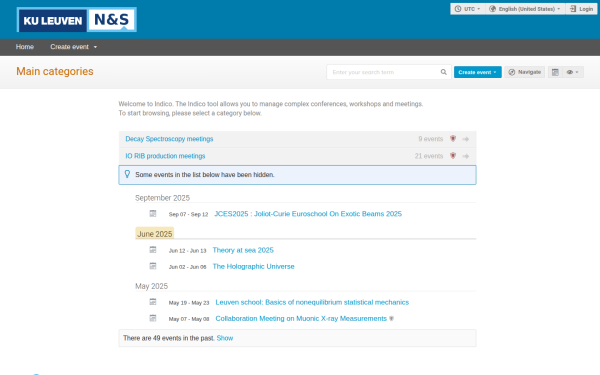The image size is (600, 375).
Task: Click the calendar icon beside The Holographic Universe
Action: 153,266
